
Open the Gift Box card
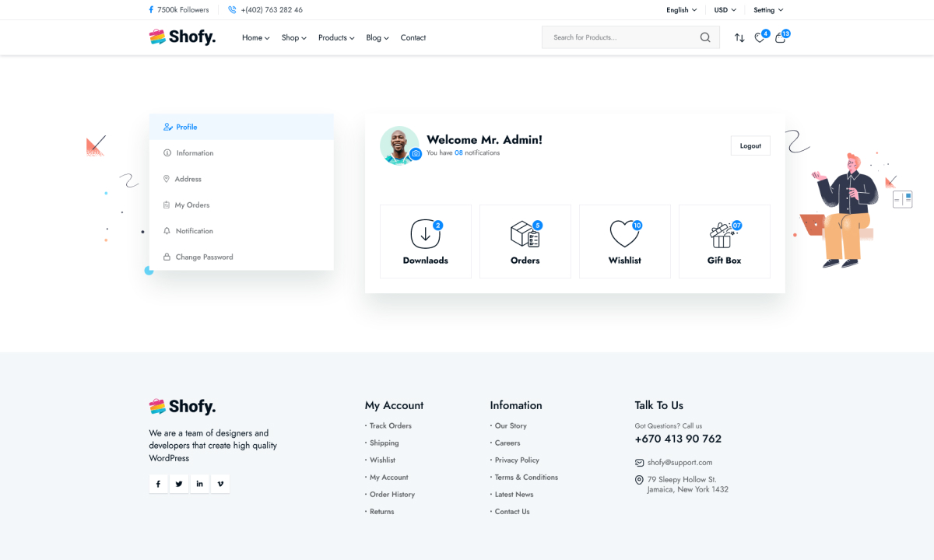coord(724,241)
